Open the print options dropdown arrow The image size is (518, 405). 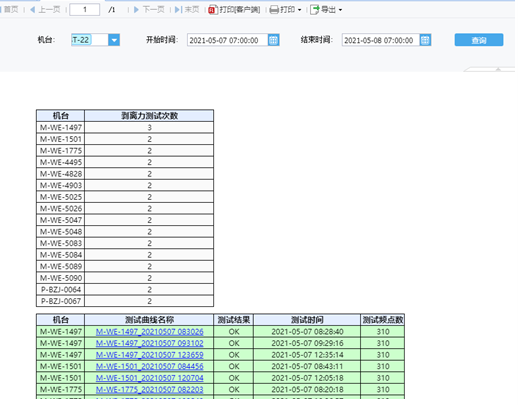pos(299,10)
